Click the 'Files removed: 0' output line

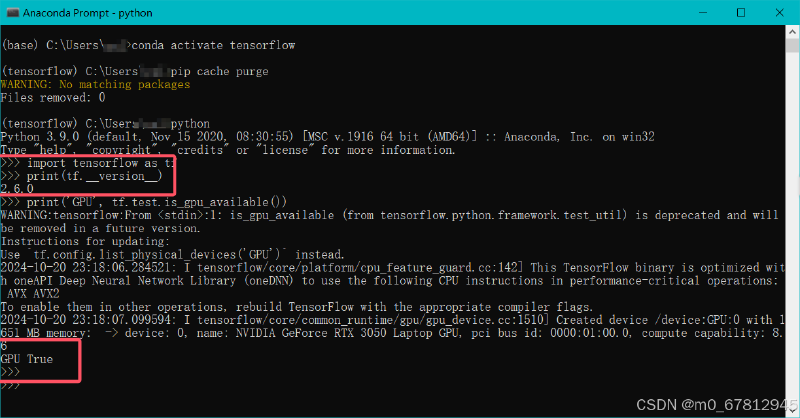point(53,97)
